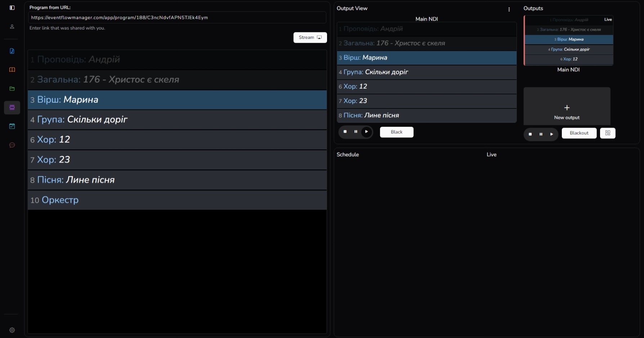The width and height of the screenshot is (644, 338).
Task: Select '8 Пісня: Лине пісня' in Output View
Action: pyautogui.click(x=427, y=116)
